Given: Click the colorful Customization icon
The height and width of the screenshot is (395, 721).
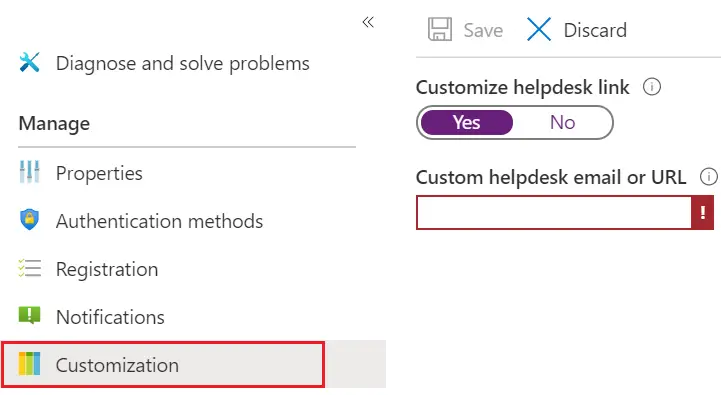Looking at the screenshot, I should [x=29, y=364].
